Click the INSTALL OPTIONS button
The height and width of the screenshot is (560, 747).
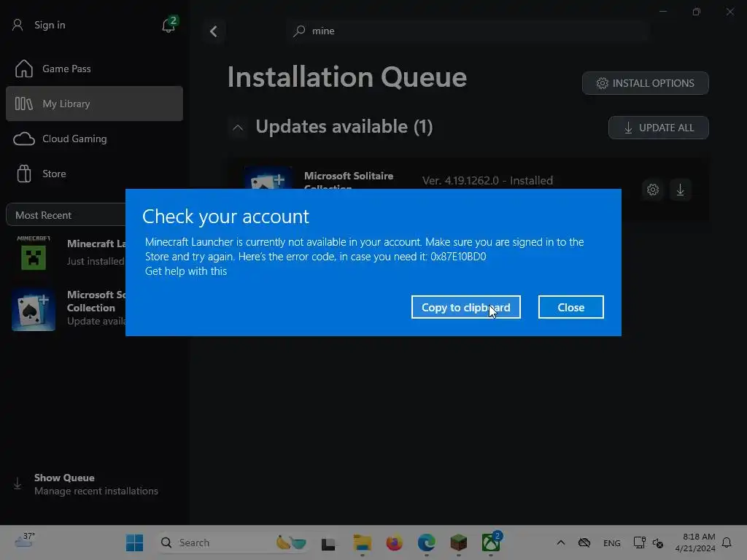click(x=645, y=83)
